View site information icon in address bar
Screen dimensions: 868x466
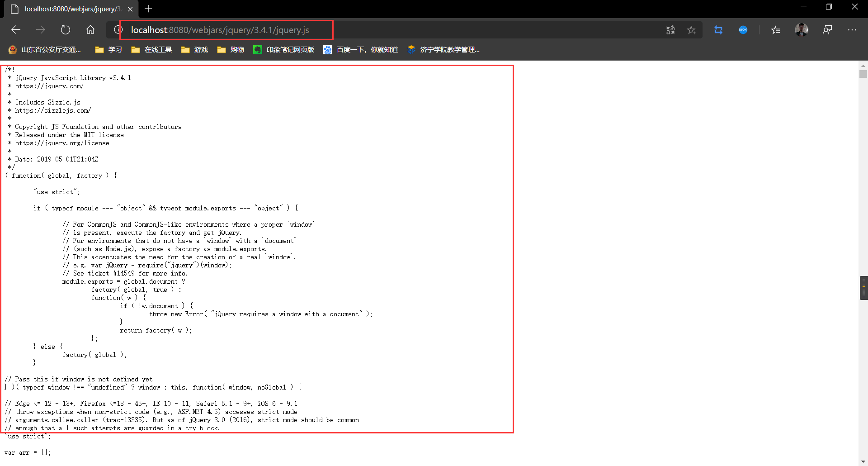coord(118,30)
